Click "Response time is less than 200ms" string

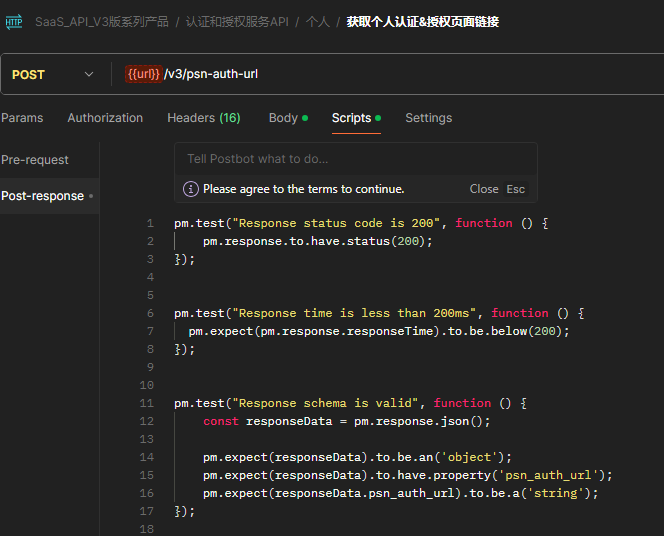point(354,313)
